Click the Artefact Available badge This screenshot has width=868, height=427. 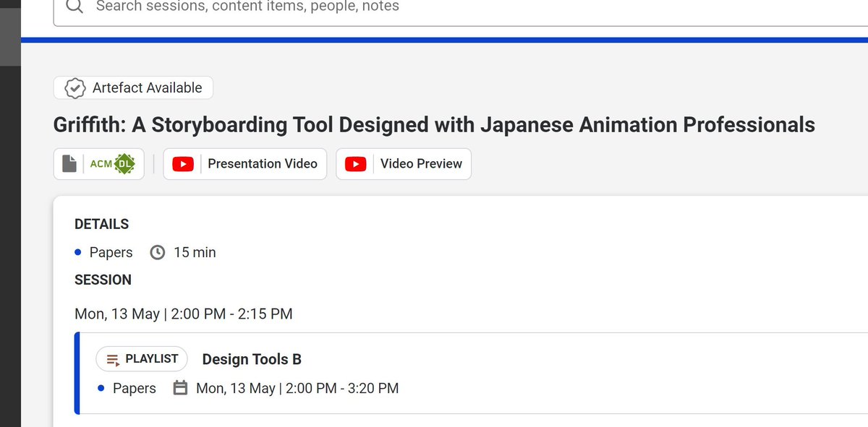[x=133, y=88]
